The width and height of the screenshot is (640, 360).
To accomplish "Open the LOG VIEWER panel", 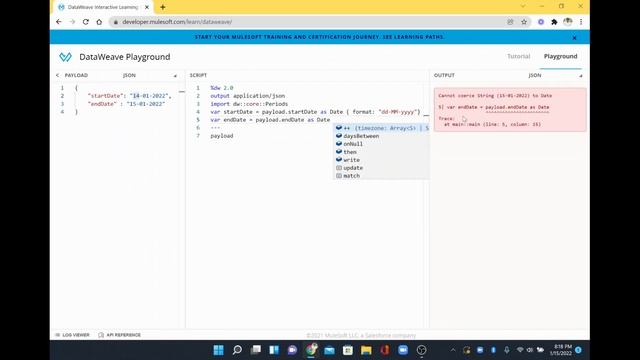I will pos(72,335).
